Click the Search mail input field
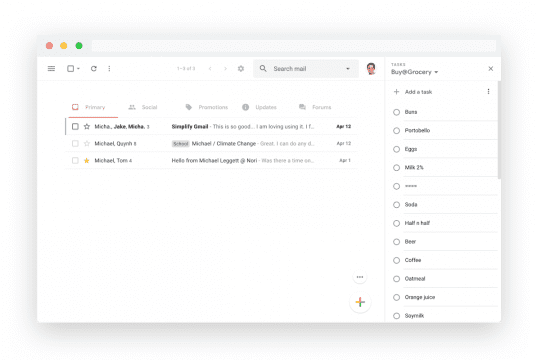The image size is (537, 360). [307, 69]
